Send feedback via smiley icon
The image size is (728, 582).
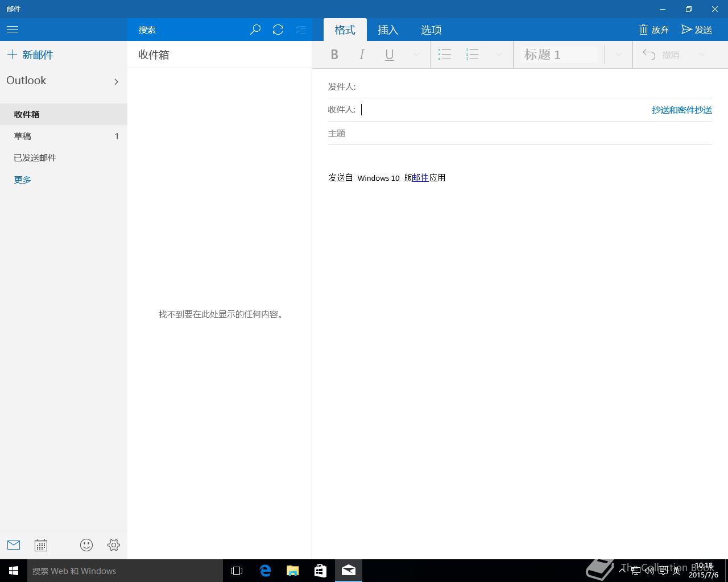click(86, 545)
